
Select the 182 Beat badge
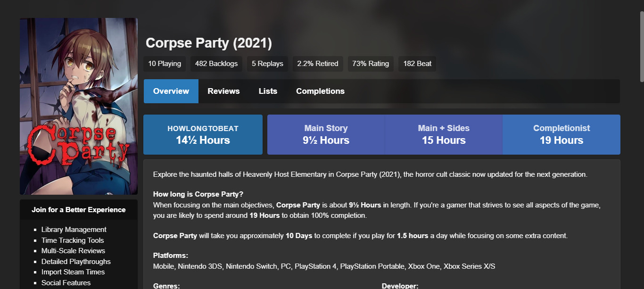(x=417, y=64)
